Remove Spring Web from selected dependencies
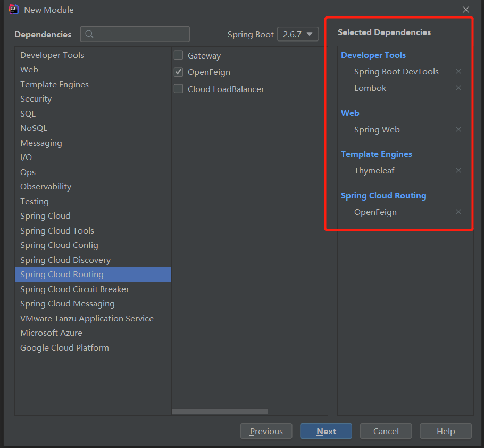This screenshot has width=484, height=448. tap(458, 129)
